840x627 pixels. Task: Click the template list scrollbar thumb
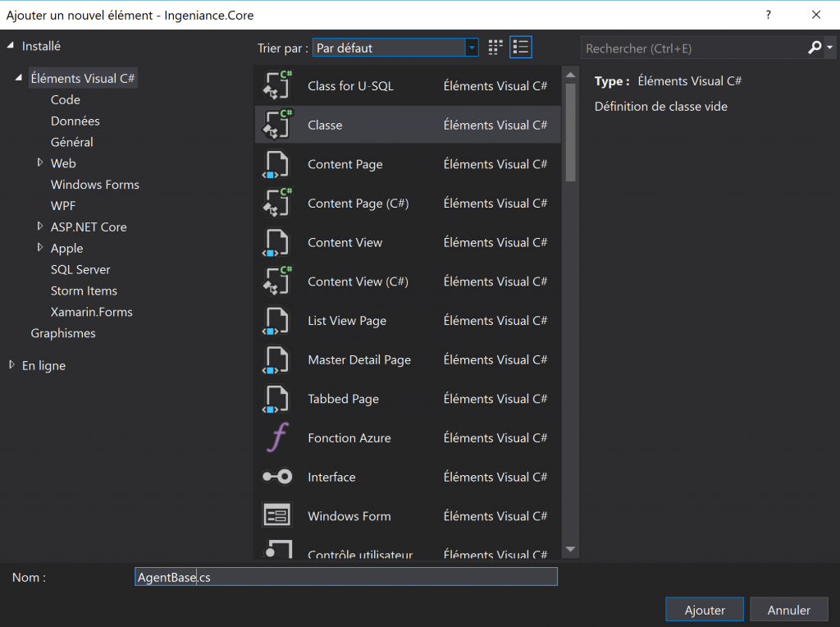pos(571,132)
